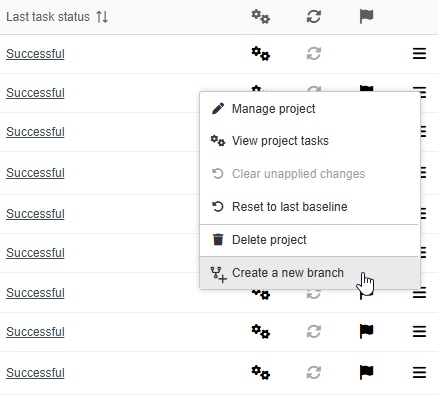Open last row Successful status link
Image resolution: width=438 pixels, height=395 pixels.
(x=35, y=373)
